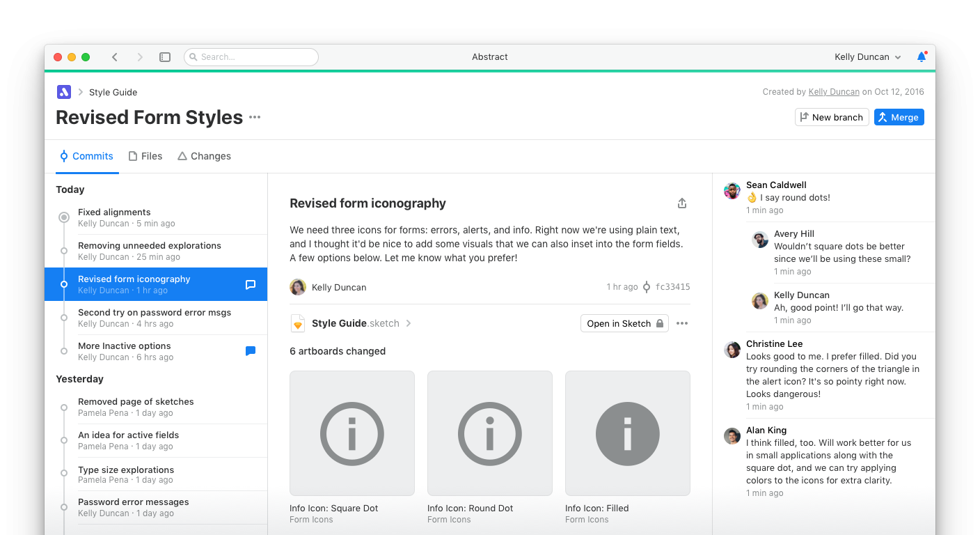The width and height of the screenshot is (980, 535).
Task: Click the commit hash fc33415
Action: point(672,287)
